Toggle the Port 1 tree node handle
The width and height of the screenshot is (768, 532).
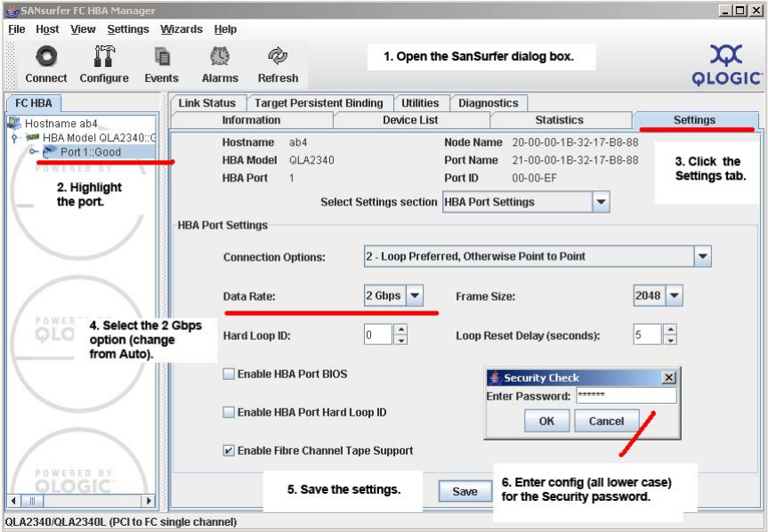(33, 152)
